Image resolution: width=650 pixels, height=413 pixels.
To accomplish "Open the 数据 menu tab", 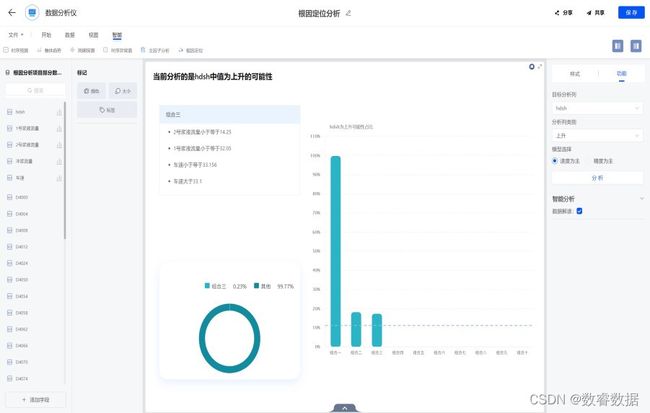I will [x=70, y=35].
